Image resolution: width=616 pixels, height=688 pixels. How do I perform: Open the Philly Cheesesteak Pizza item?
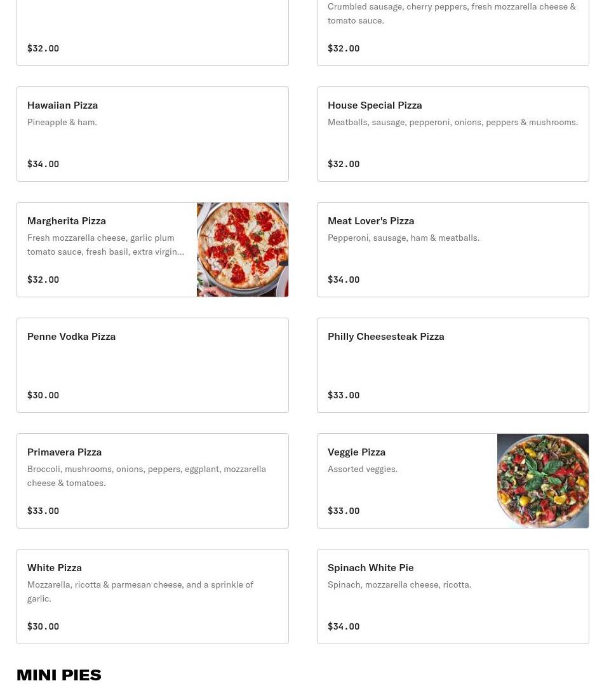pos(453,365)
